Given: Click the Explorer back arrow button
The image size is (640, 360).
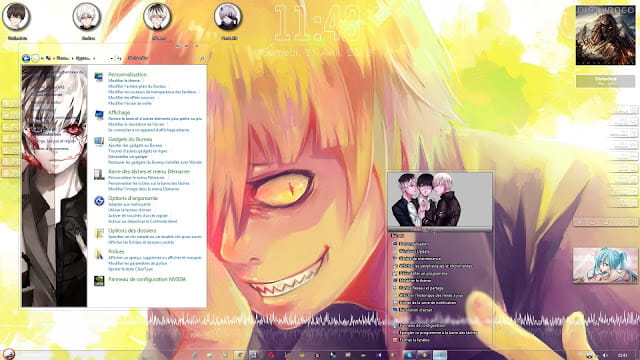Looking at the screenshot, I should pos(26,58).
